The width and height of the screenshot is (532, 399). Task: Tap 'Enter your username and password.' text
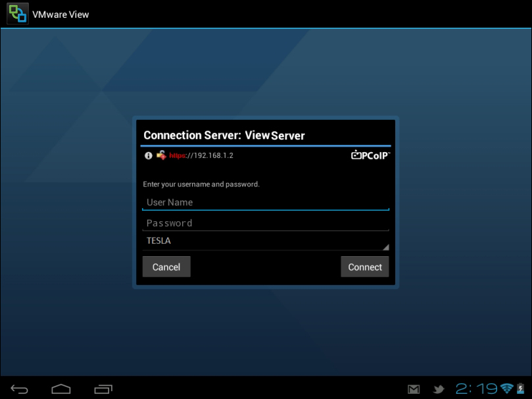pyautogui.click(x=201, y=184)
